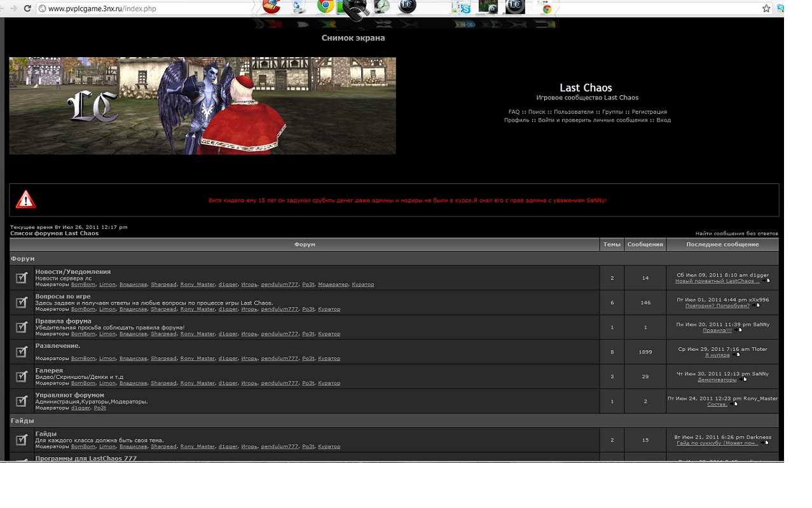
Task: Reload the page with the refresh icon
Action: click(x=27, y=8)
